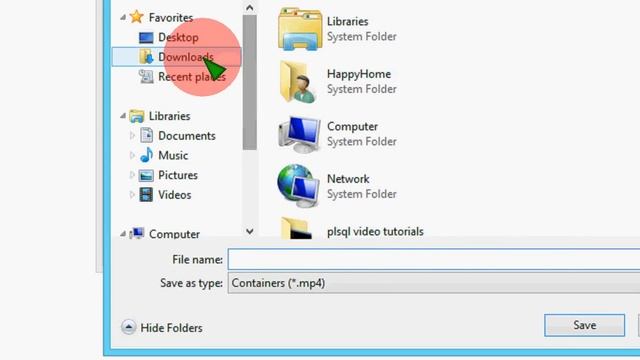This screenshot has height=360, width=640.
Task: Select the Music library label
Action: point(173,156)
